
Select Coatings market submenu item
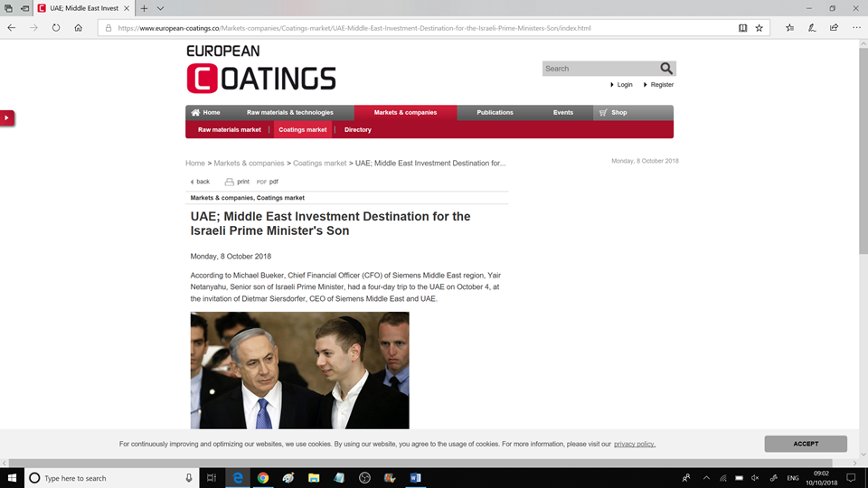[303, 129]
